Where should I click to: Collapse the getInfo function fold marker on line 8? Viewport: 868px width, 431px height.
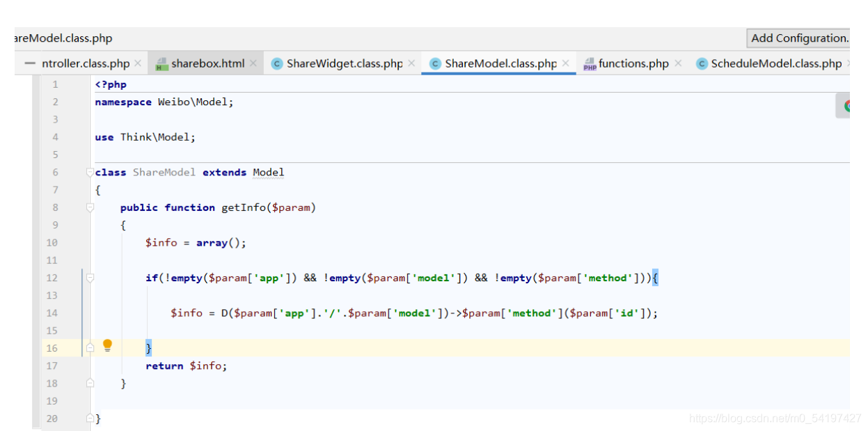click(x=90, y=207)
